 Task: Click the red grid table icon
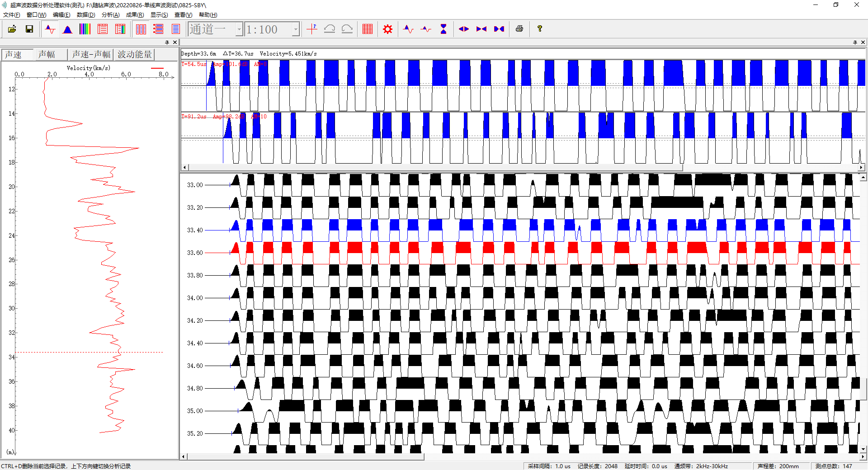tap(368, 29)
